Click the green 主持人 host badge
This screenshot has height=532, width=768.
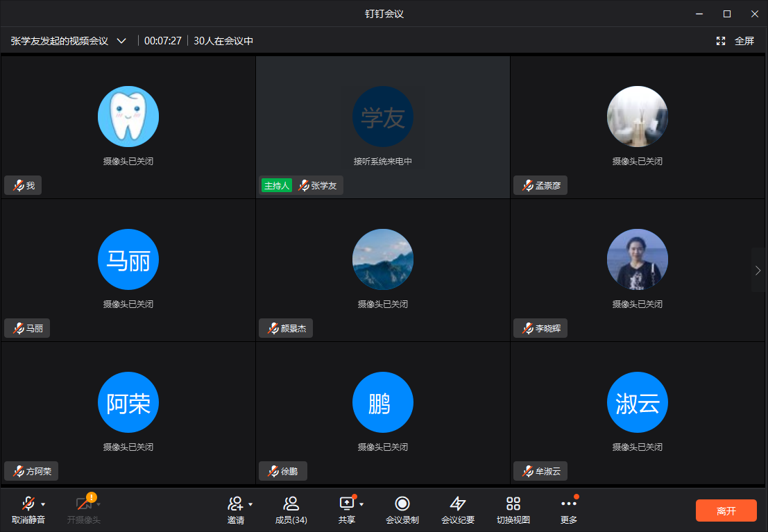277,186
